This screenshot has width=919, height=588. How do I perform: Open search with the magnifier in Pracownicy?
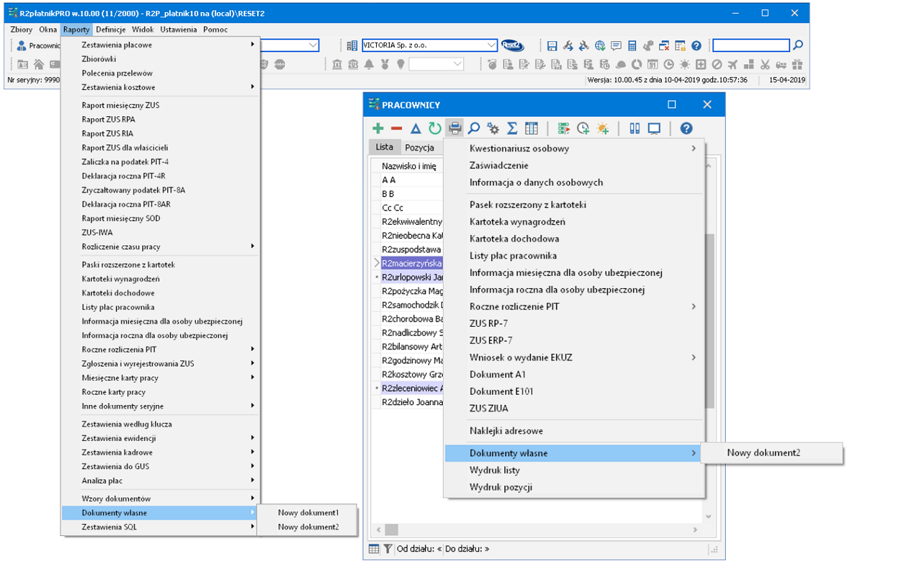(x=474, y=128)
